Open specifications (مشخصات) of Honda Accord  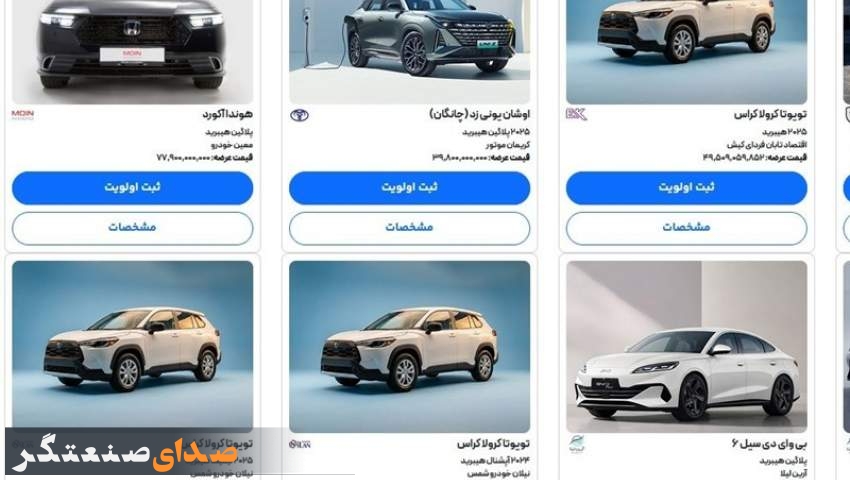132,228
